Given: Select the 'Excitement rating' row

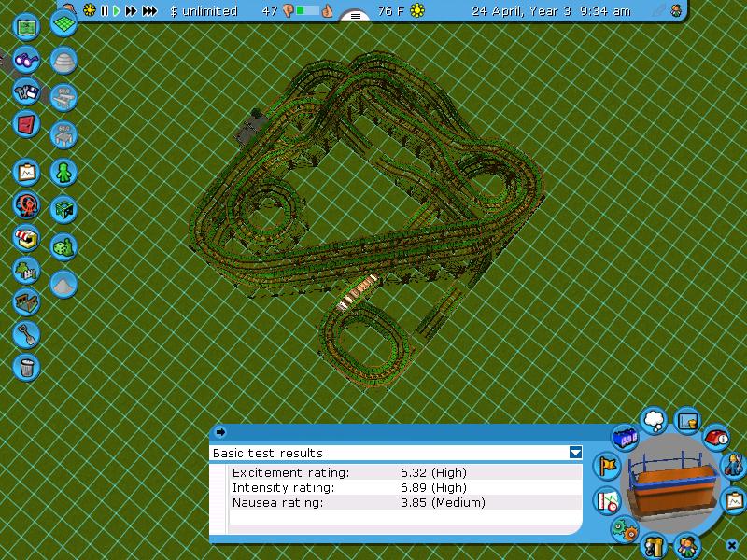Looking at the screenshot, I should pos(406,472).
